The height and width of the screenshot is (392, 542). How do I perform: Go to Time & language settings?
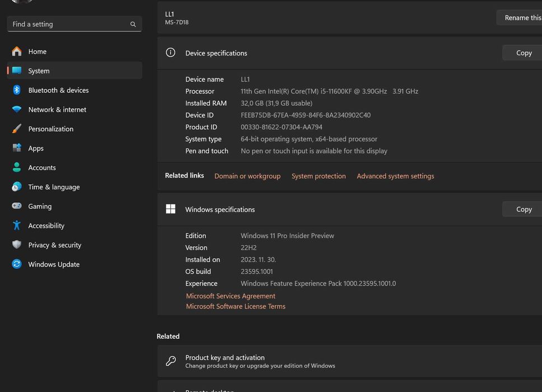tap(54, 187)
